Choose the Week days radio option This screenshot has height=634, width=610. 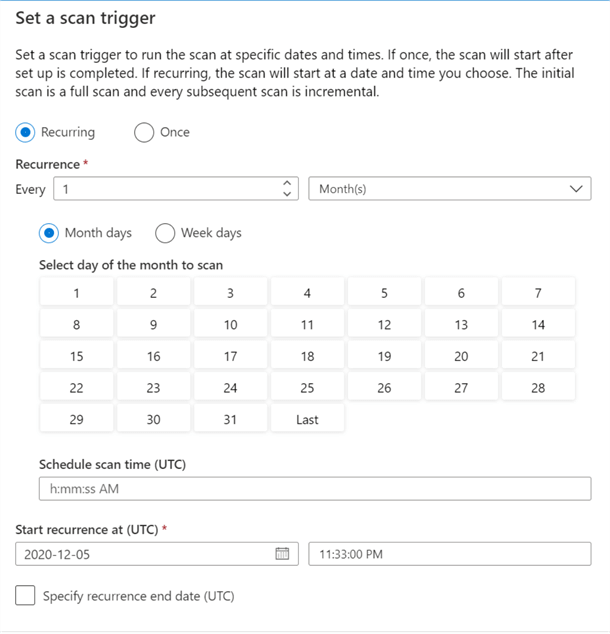[x=165, y=233]
